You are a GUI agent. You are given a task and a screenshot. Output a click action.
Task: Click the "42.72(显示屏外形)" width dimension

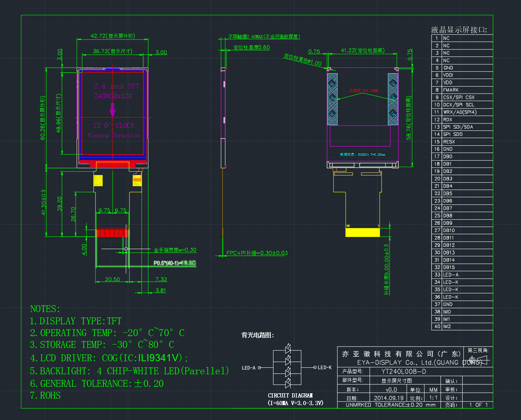113,36
